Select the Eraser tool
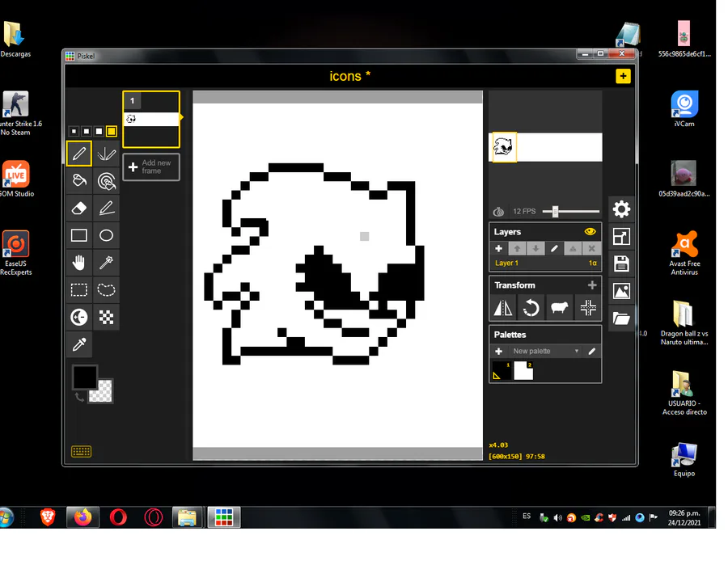This screenshot has height=582, width=728. (x=79, y=209)
